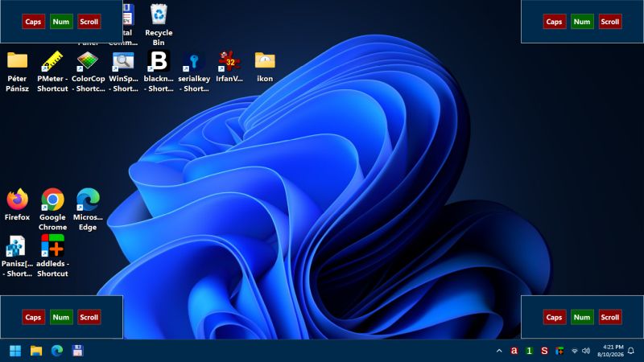Toggle Scroll indicator in top-left panel
The width and height of the screenshot is (644, 362).
pos(89,22)
